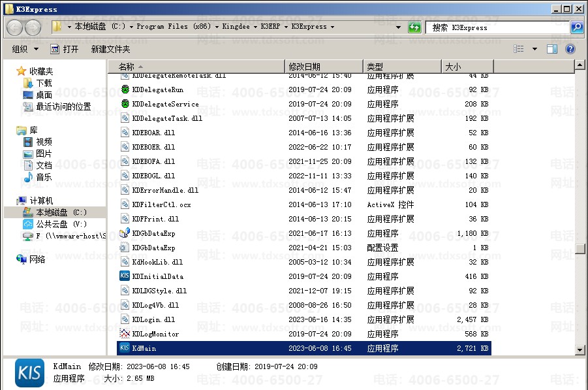Click the KdMain KIS application icon
Image resolution: width=588 pixels, height=390 pixels.
click(x=125, y=348)
